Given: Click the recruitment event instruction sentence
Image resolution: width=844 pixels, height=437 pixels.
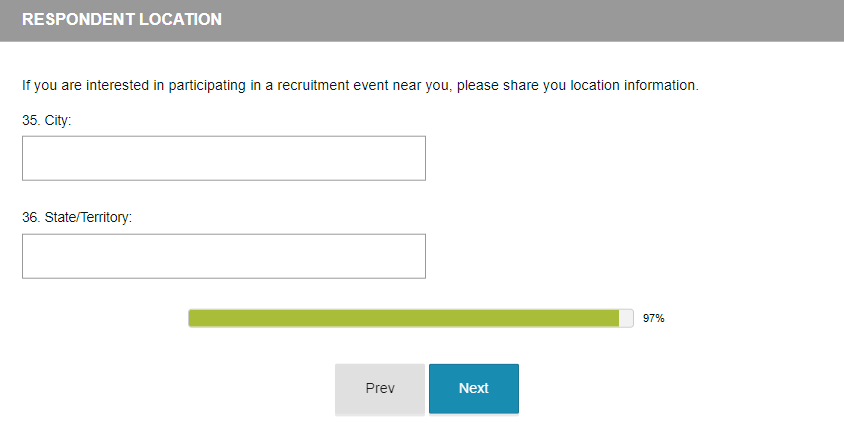Looking at the screenshot, I should click(360, 85).
